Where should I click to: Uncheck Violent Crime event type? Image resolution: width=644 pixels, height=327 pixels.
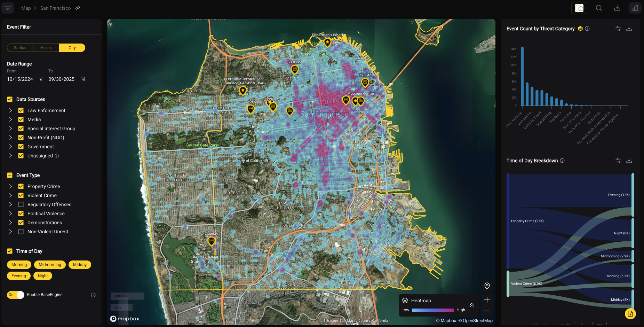pyautogui.click(x=21, y=195)
